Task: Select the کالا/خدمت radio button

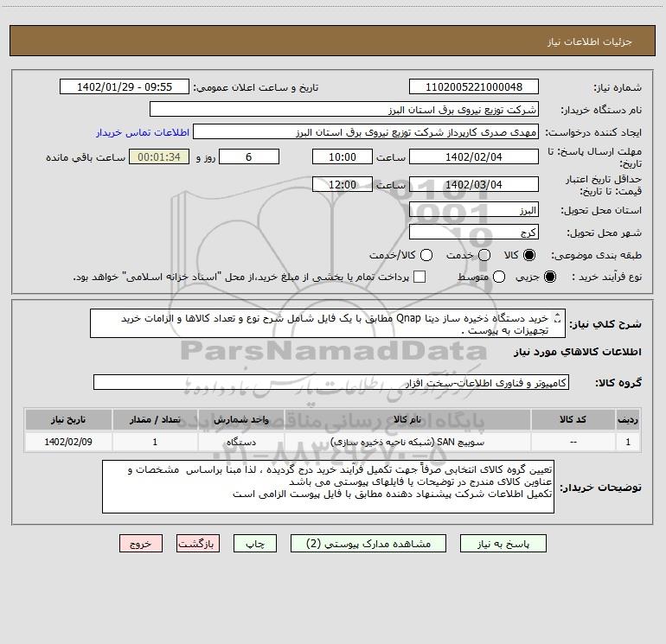Action: 426,255
